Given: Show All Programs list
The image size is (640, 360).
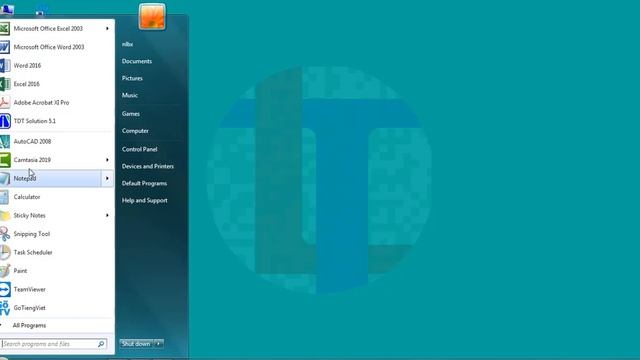Looking at the screenshot, I should 29,325.
